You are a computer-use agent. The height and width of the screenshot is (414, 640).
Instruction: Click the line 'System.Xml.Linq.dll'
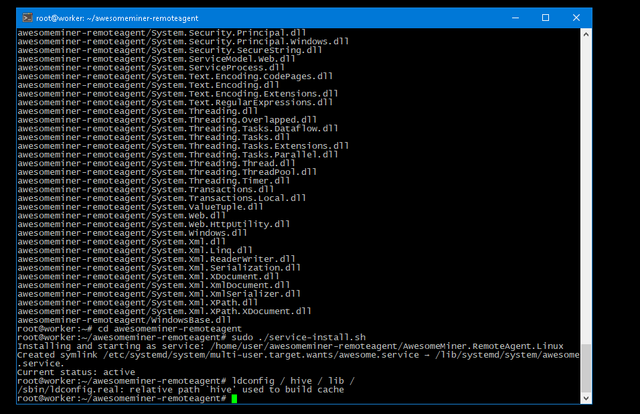click(135, 250)
